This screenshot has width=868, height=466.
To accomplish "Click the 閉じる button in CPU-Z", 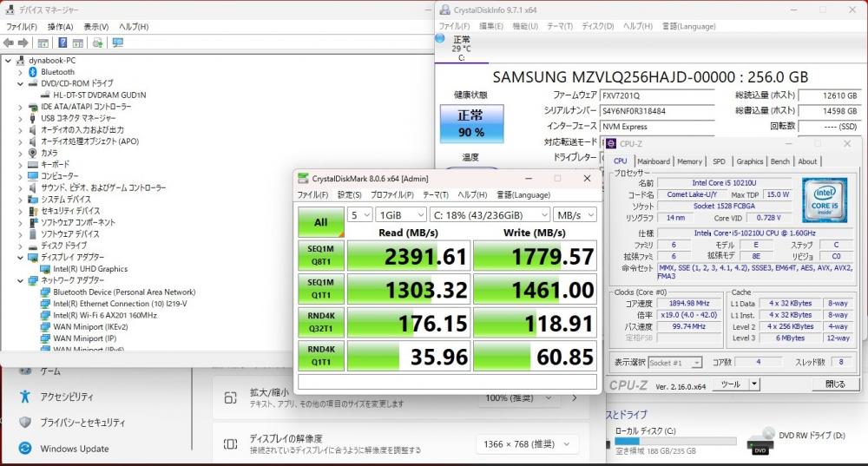I will click(x=835, y=384).
